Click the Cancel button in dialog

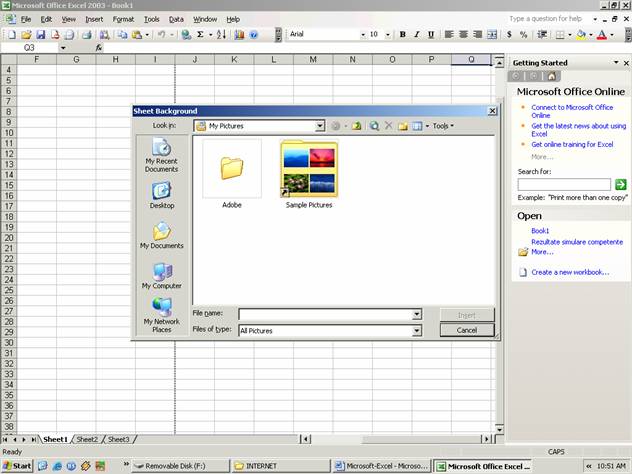[467, 331]
